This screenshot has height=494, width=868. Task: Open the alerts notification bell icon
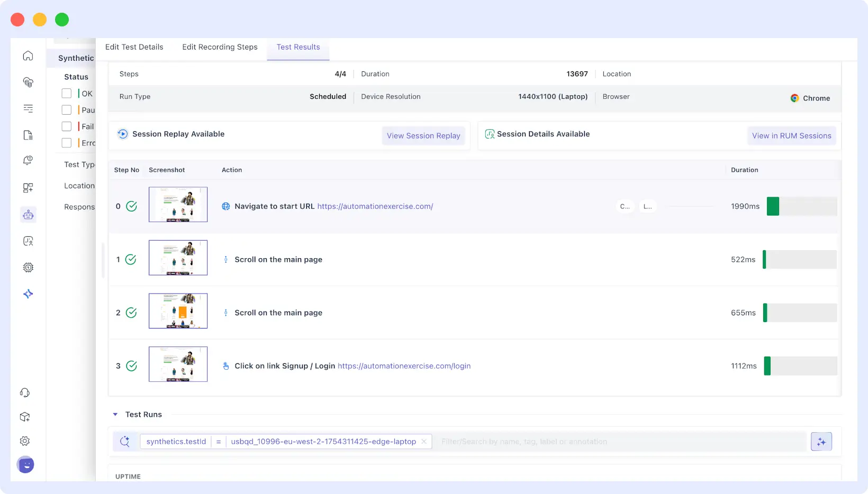click(28, 160)
